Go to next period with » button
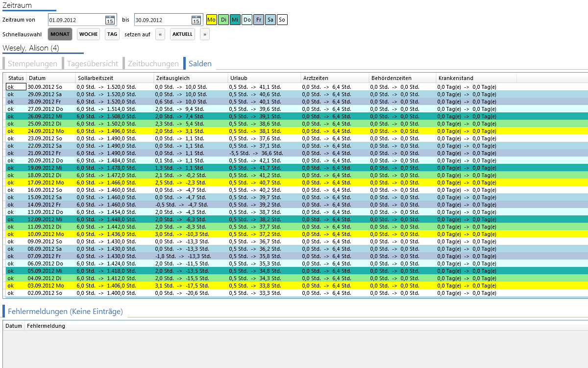 pyautogui.click(x=205, y=34)
